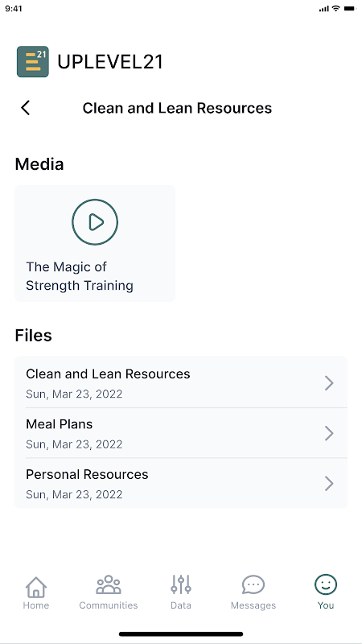
Task: Click the UPLEVEL21 logo icon
Action: (33, 62)
